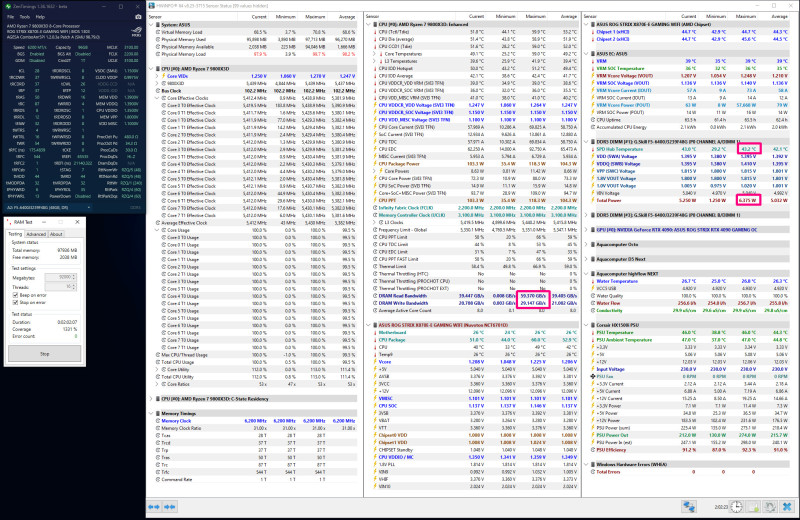This screenshot has height=520, width=800.
Task: Open File menu in ZenTimings
Action: 10,17
